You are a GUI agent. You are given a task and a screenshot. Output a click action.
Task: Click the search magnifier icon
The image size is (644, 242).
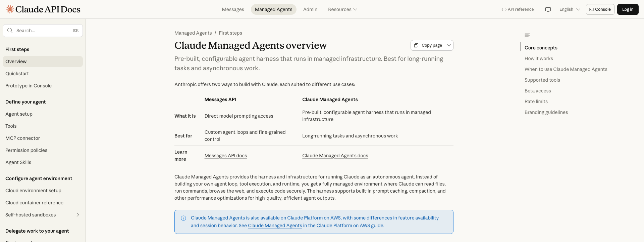[x=10, y=31]
